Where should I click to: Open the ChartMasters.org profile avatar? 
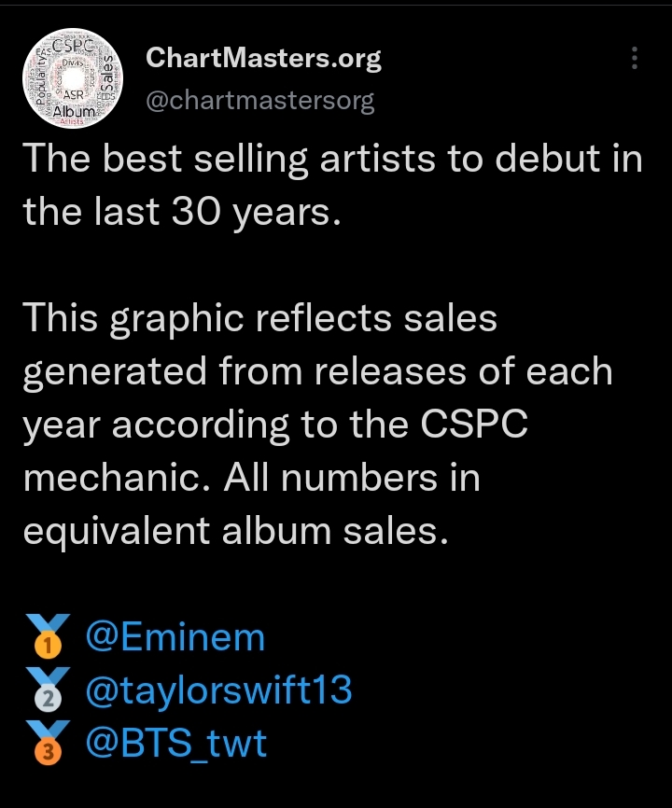tap(73, 77)
